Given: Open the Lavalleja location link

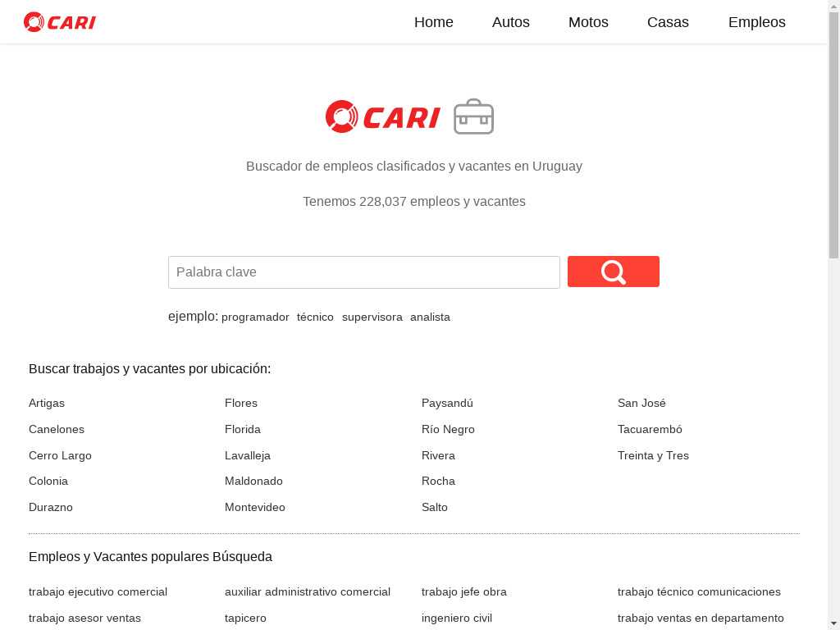Looking at the screenshot, I should pos(248,455).
